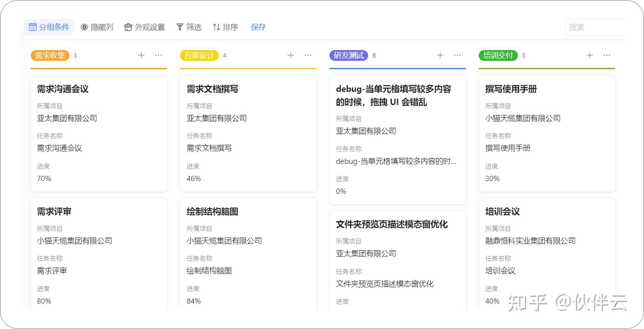644x329 pixels.
Task: Click the 需求文档撰写 task name value
Action: tap(209, 148)
